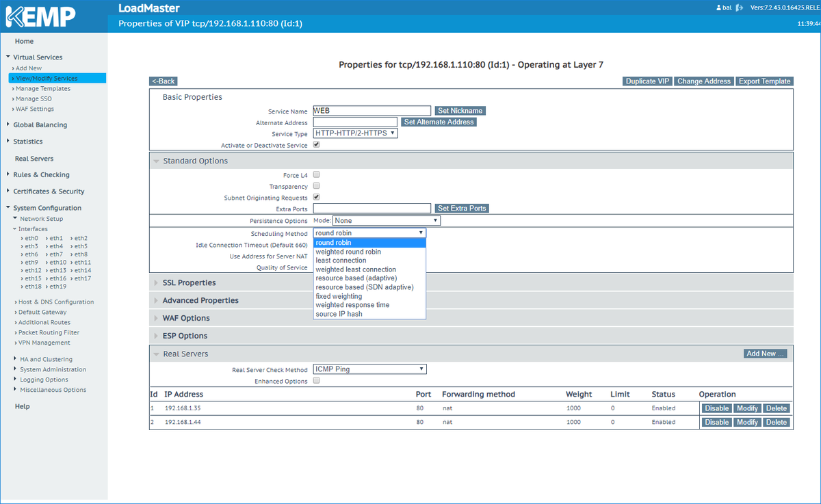Collapse the Real Servers section arrow
Viewport: 821px width, 504px height.
156,354
